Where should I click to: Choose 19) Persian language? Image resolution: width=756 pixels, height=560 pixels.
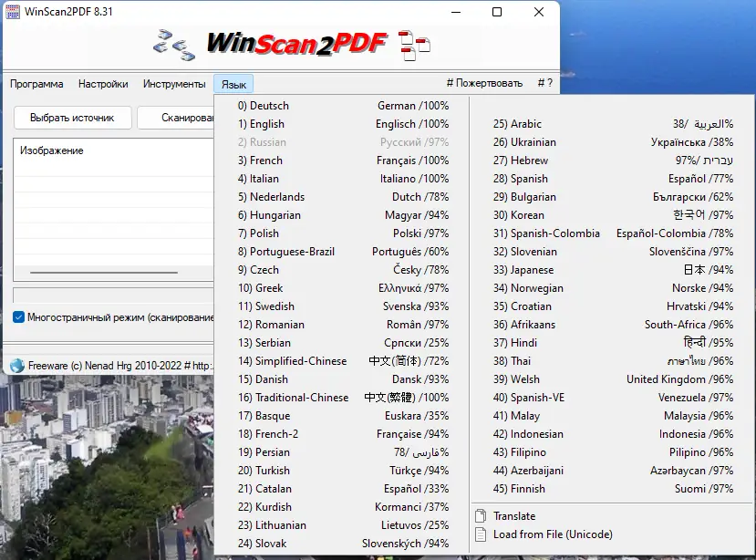(x=343, y=452)
